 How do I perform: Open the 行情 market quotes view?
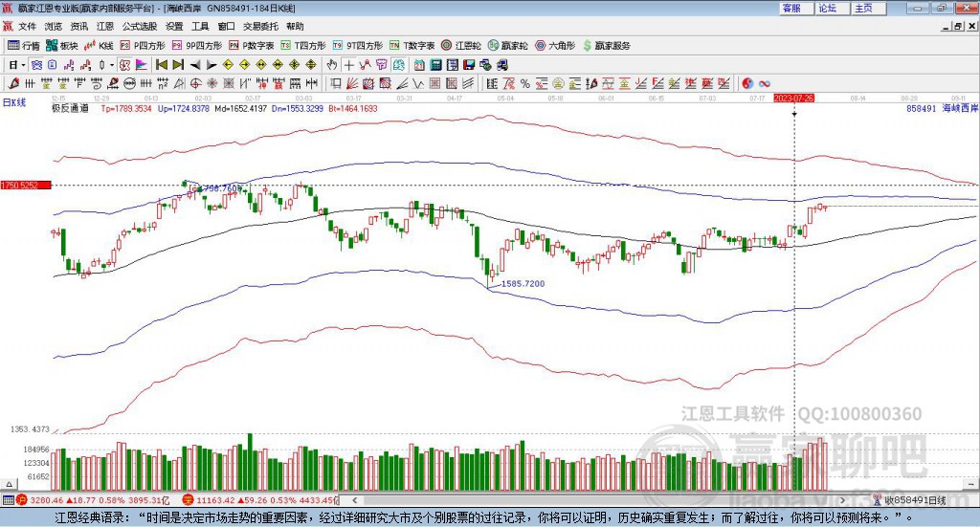[24, 45]
